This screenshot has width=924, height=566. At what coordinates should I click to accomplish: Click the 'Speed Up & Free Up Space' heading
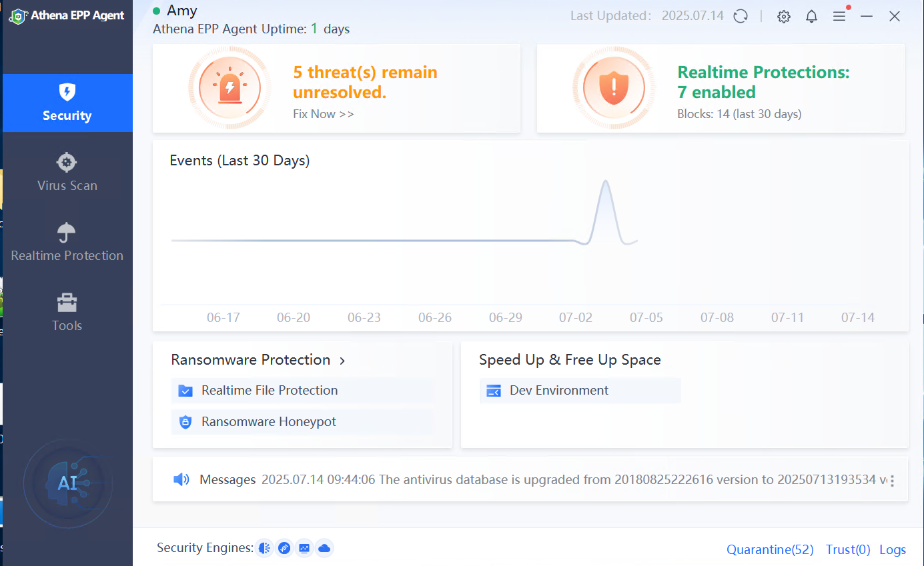pyautogui.click(x=570, y=360)
